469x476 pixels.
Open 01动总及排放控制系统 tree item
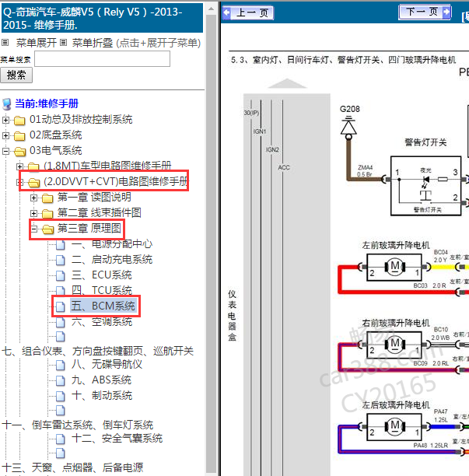tap(81, 120)
